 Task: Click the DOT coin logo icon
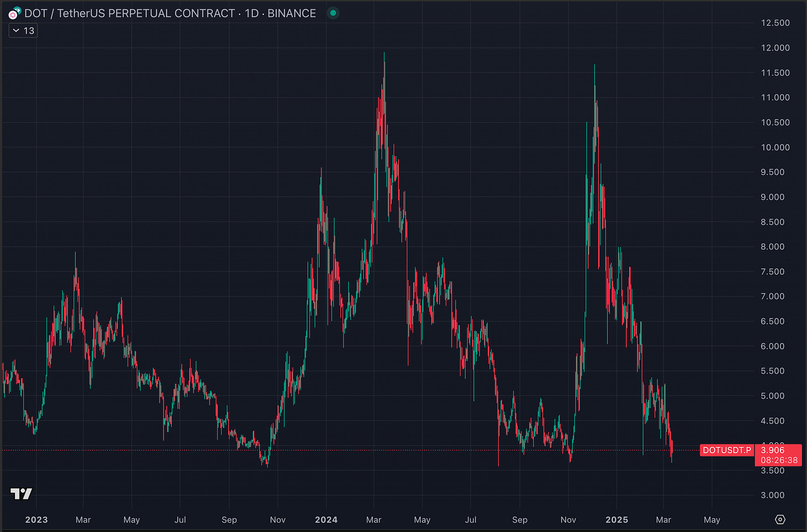[x=14, y=13]
